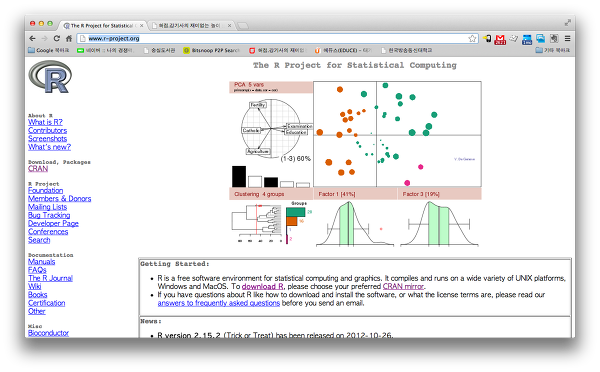
Task: Open the Bitsnoop P2P Search bookmark
Action: (211, 50)
